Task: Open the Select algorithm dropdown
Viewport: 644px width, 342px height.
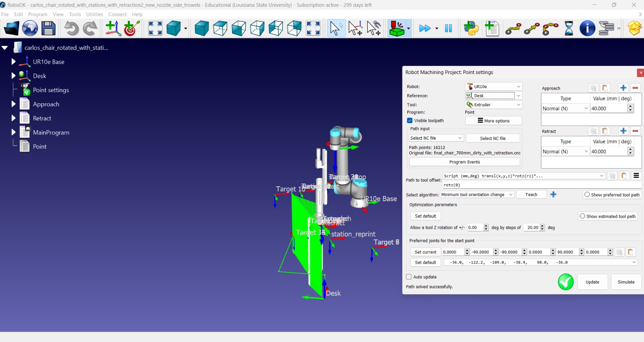Action: (477, 195)
